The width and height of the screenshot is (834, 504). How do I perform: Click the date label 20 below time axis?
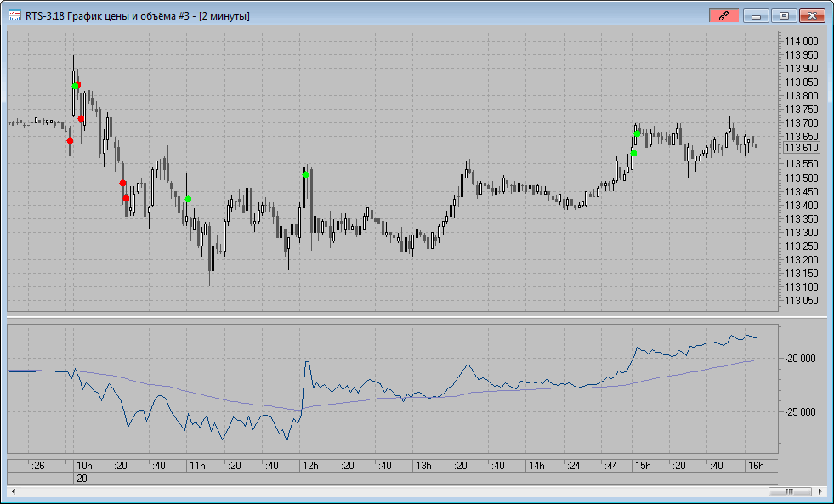click(82, 479)
